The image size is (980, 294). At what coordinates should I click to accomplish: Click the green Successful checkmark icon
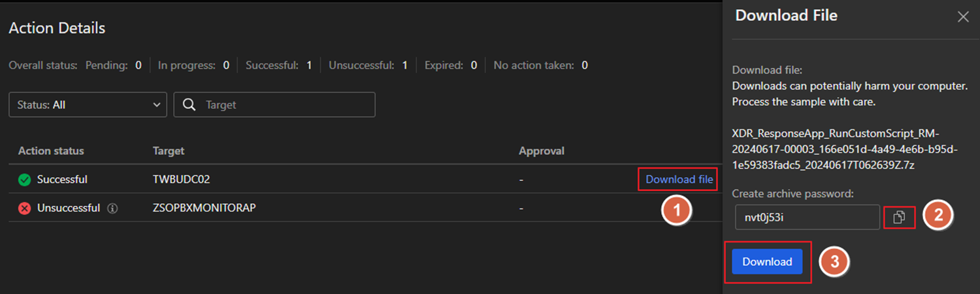25,180
